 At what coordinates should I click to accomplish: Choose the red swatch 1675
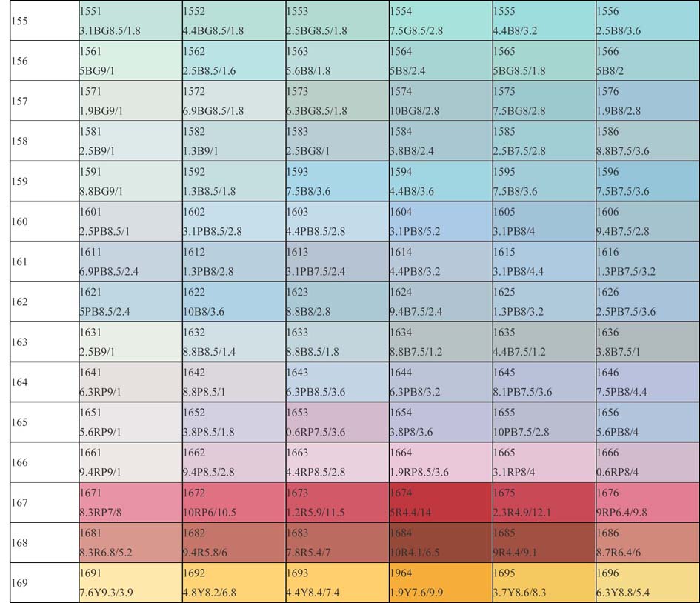point(544,502)
